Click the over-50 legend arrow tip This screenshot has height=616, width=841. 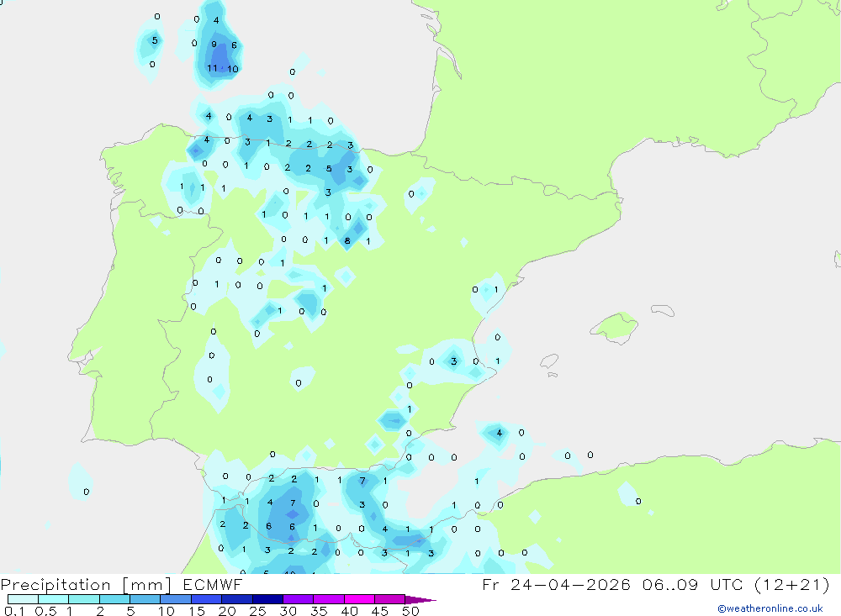coord(421,600)
